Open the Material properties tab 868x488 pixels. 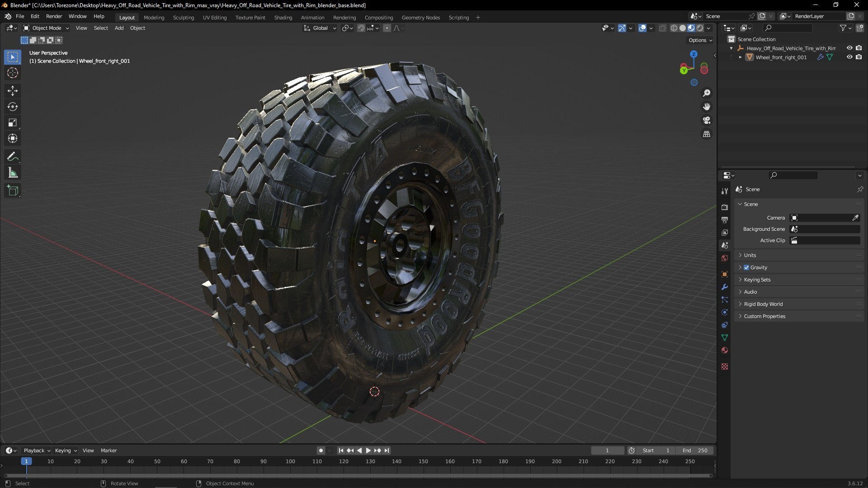[x=725, y=350]
